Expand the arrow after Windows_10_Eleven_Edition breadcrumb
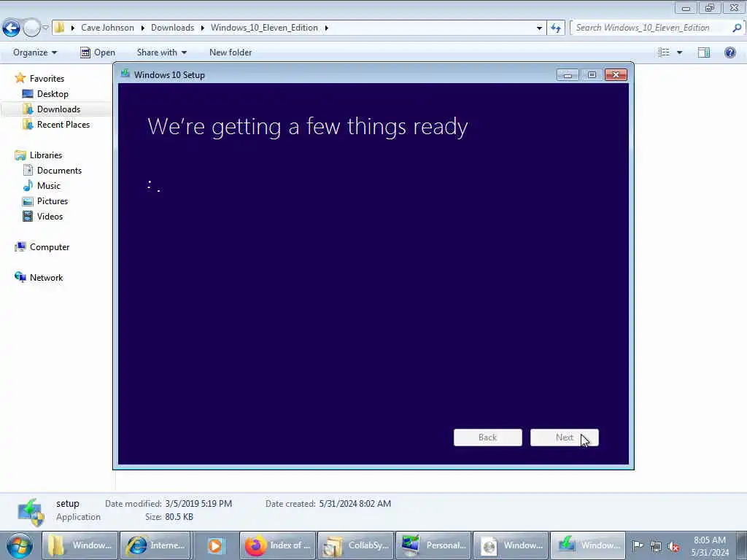Image resolution: width=747 pixels, height=560 pixels. tap(327, 28)
